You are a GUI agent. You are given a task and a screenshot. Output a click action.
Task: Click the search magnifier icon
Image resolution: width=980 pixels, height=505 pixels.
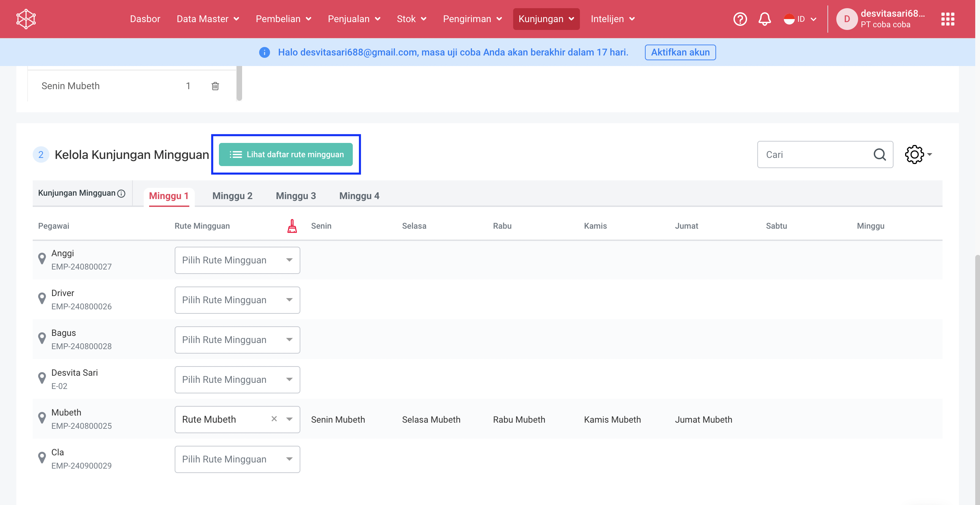point(880,154)
